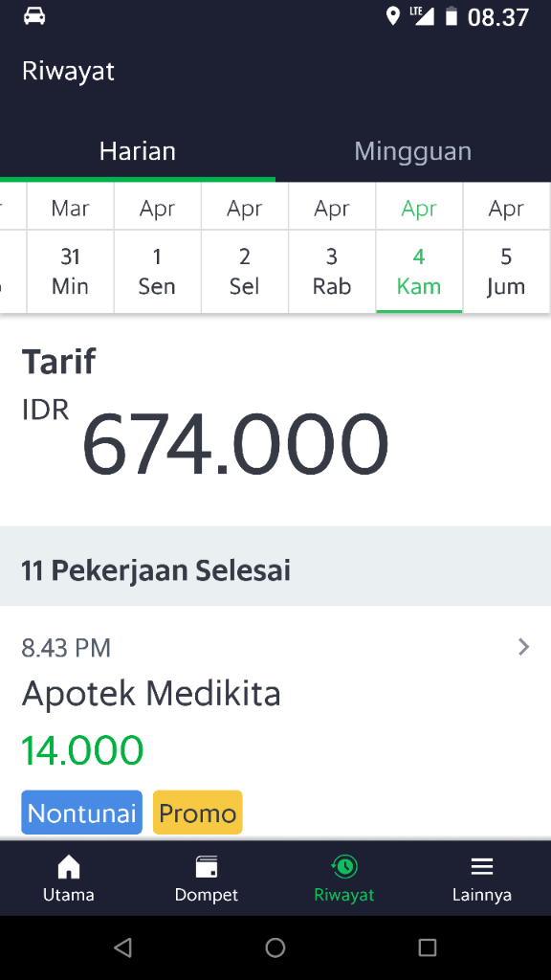Switch to the Mingguan tab

(412, 150)
